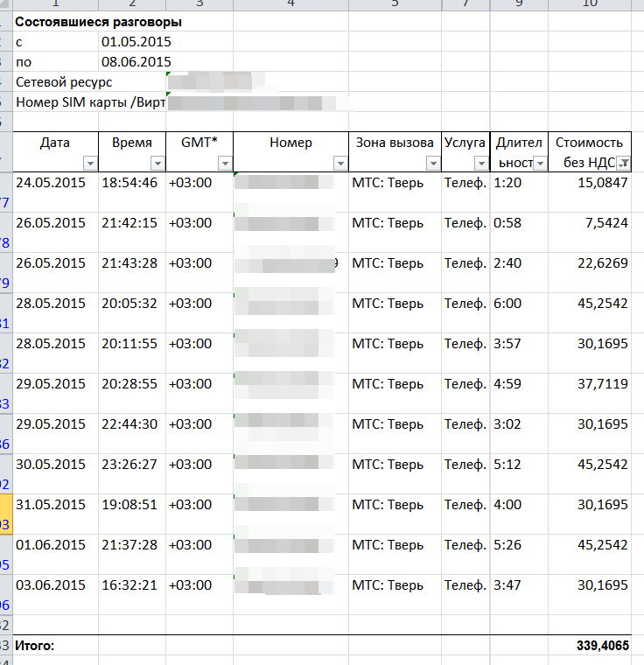Image resolution: width=644 pixels, height=665 pixels.
Task: Select the cost cell 22,6269
Action: (x=590, y=273)
